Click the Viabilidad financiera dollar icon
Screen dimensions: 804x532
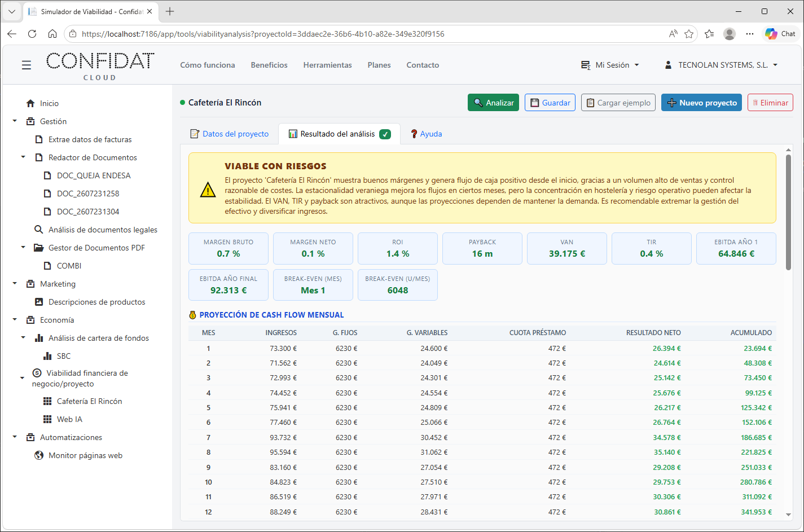pos(37,373)
